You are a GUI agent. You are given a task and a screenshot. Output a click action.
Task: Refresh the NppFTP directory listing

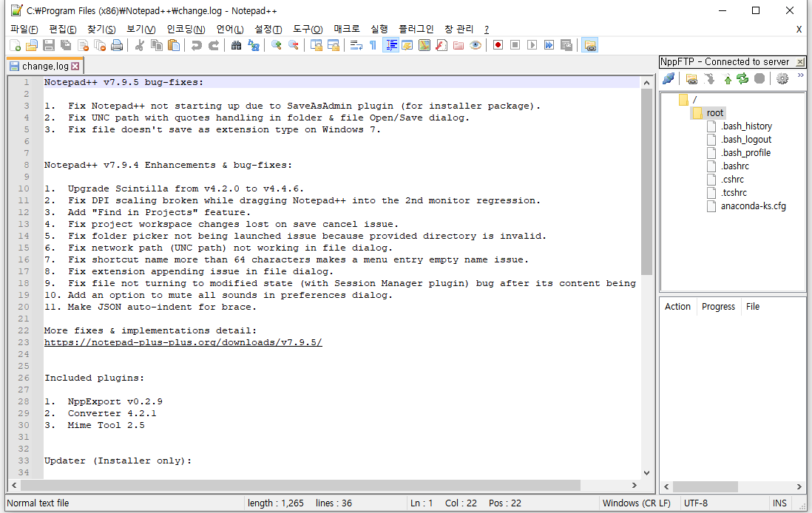[x=742, y=78]
